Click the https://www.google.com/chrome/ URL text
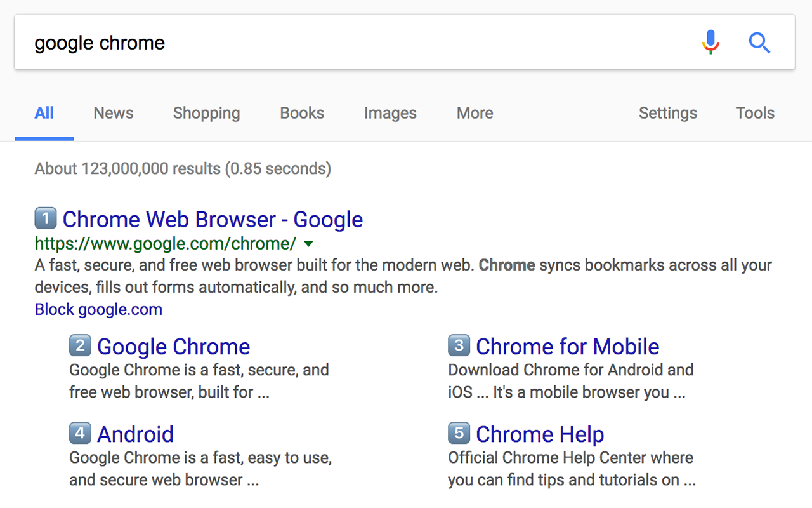 [x=166, y=244]
